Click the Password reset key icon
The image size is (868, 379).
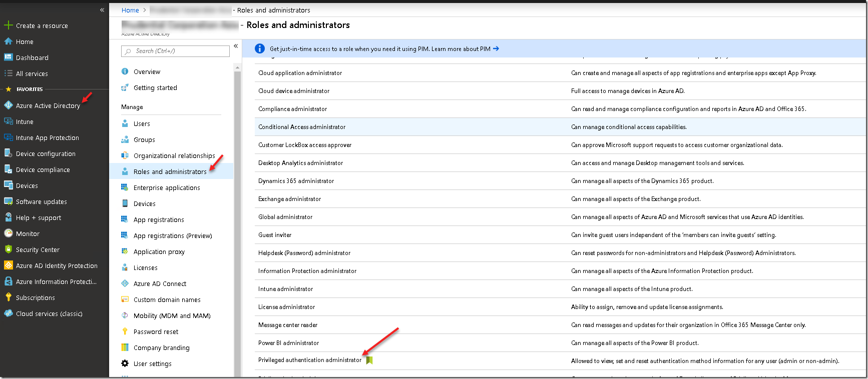point(125,331)
